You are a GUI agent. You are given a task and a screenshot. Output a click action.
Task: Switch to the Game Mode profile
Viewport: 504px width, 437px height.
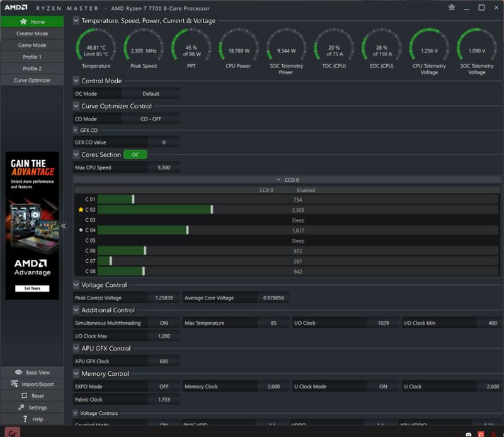[x=31, y=45]
